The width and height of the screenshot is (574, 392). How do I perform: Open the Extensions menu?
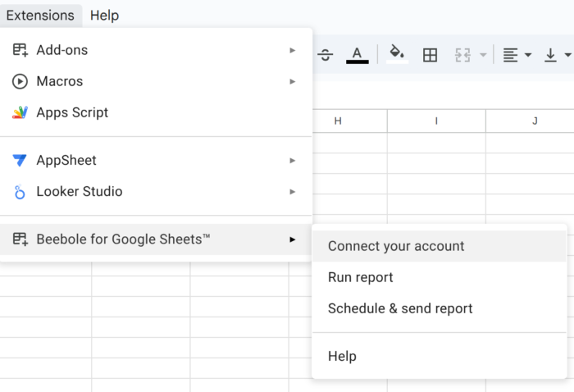pyautogui.click(x=41, y=16)
